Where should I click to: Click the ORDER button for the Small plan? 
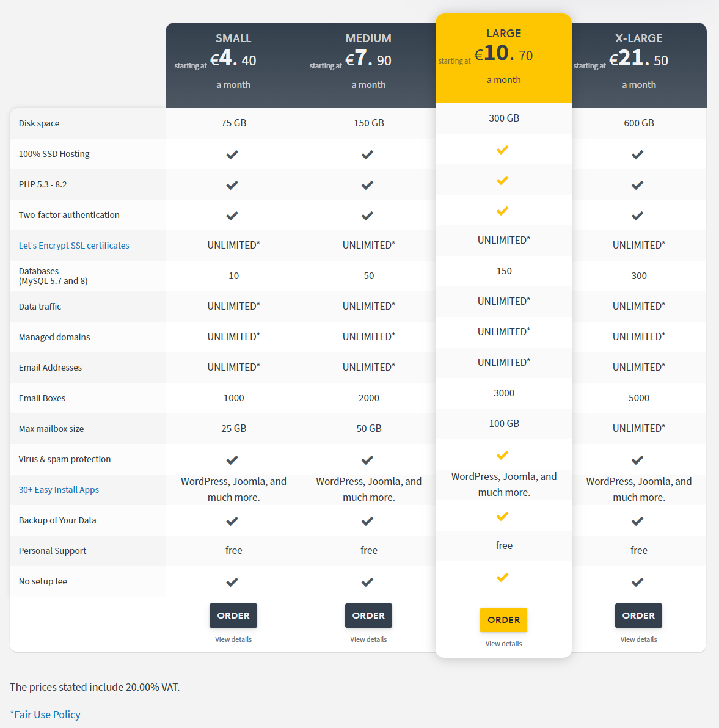tap(233, 616)
